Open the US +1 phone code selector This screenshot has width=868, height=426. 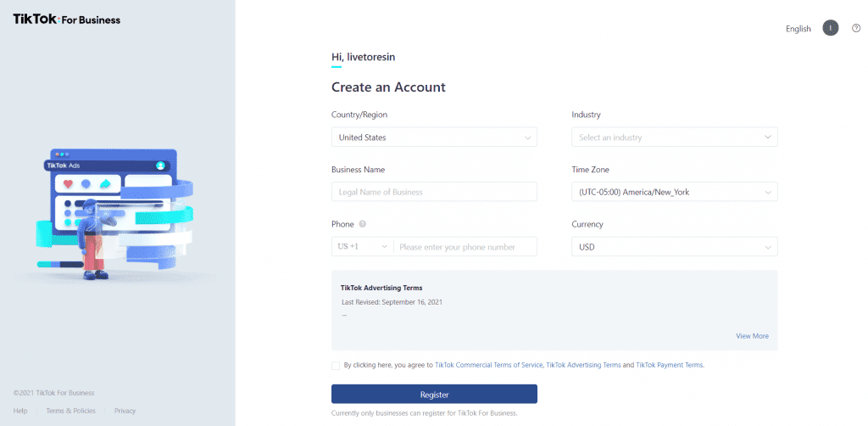point(363,246)
